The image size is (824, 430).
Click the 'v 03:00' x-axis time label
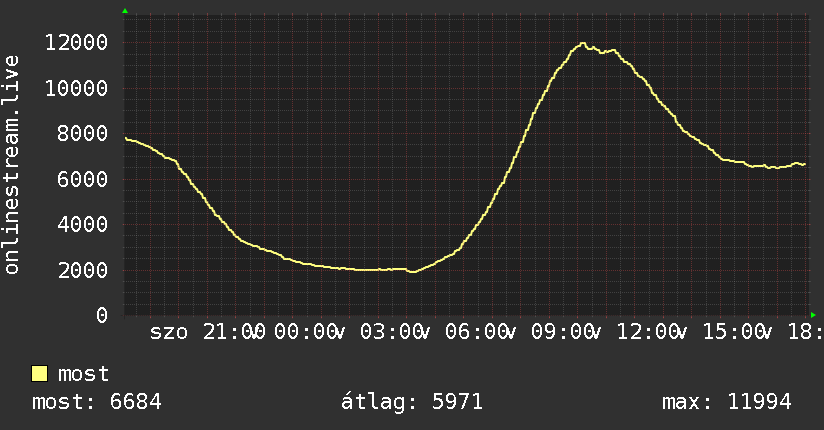[x=388, y=332]
